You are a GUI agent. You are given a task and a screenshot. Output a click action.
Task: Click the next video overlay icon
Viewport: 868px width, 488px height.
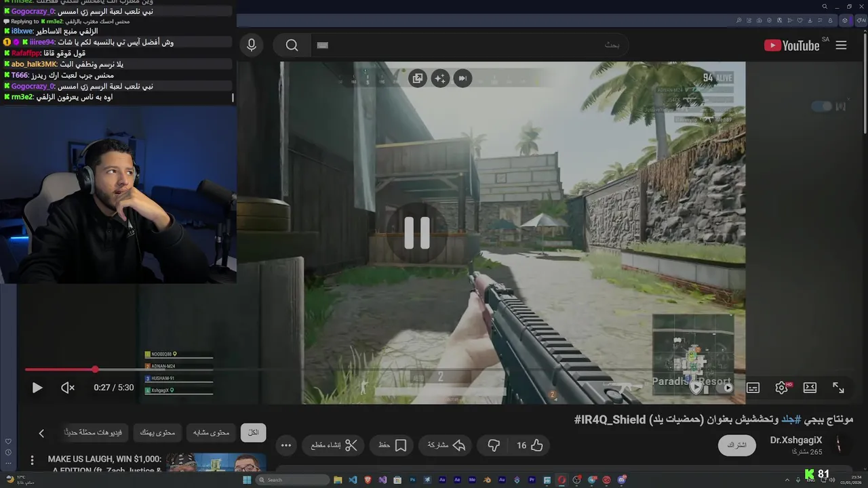click(x=462, y=79)
